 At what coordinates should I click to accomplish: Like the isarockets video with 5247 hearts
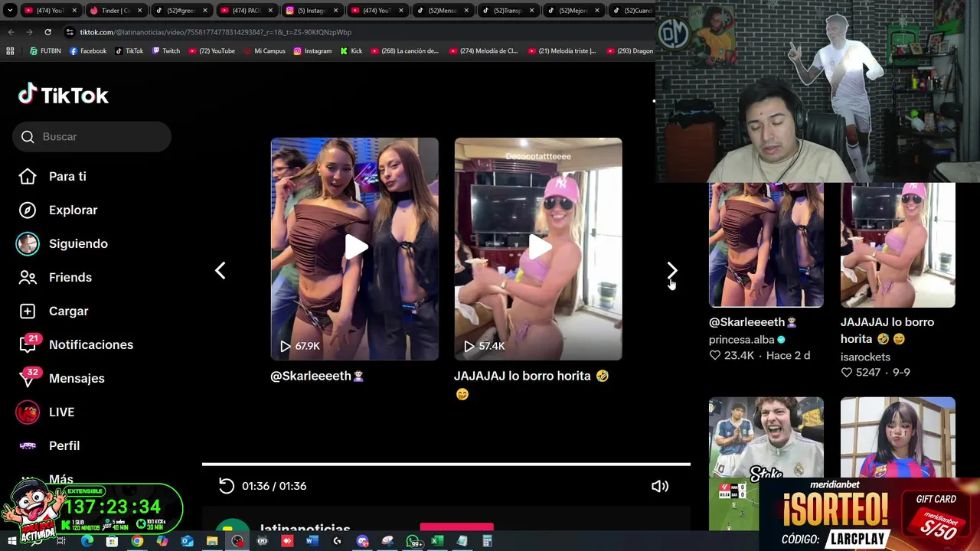[x=847, y=372]
